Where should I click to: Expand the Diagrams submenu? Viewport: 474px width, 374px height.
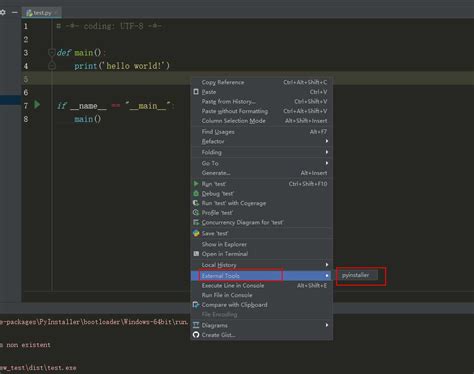click(x=262, y=325)
